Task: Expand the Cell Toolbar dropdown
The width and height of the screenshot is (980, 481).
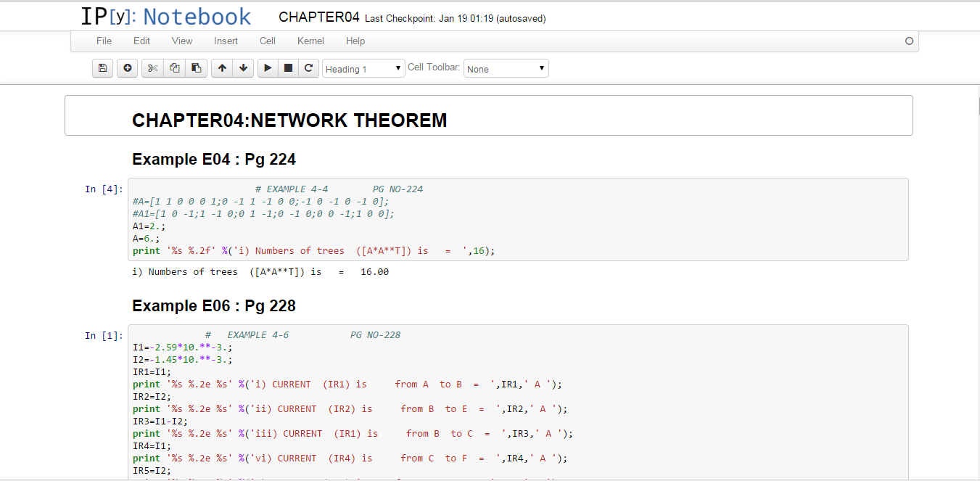Action: click(x=506, y=69)
